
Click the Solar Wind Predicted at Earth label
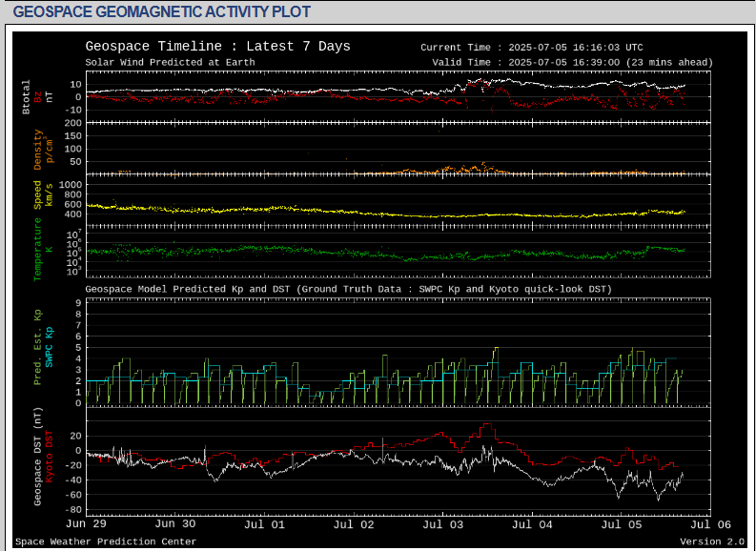point(170,62)
